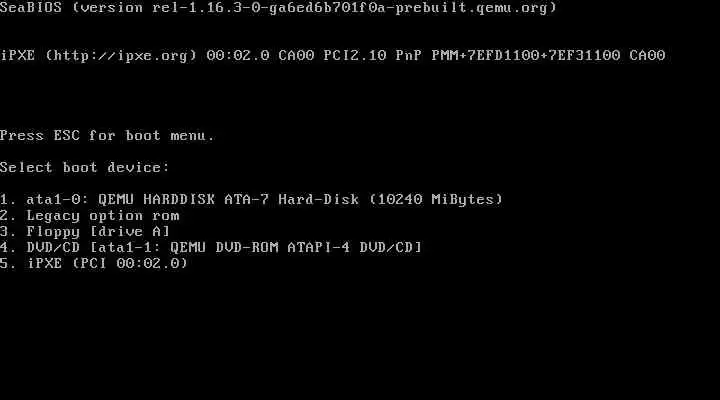This screenshot has height=400, width=720.
Task: Click the PnP label in iPXE banner
Action: [x=409, y=56]
